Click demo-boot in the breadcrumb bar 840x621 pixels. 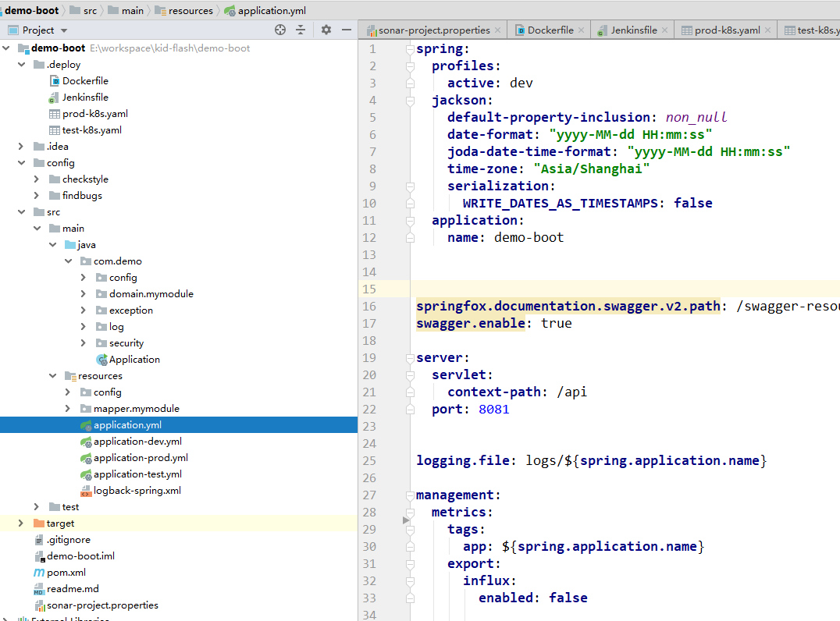click(x=31, y=10)
